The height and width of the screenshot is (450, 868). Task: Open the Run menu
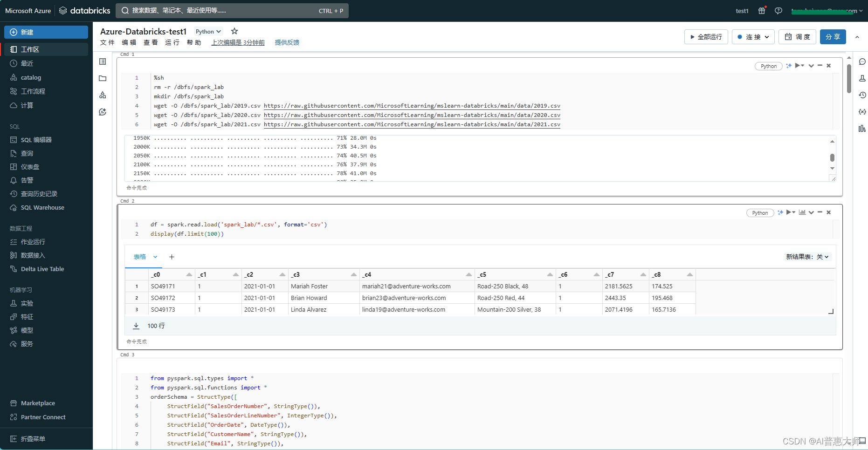172,42
